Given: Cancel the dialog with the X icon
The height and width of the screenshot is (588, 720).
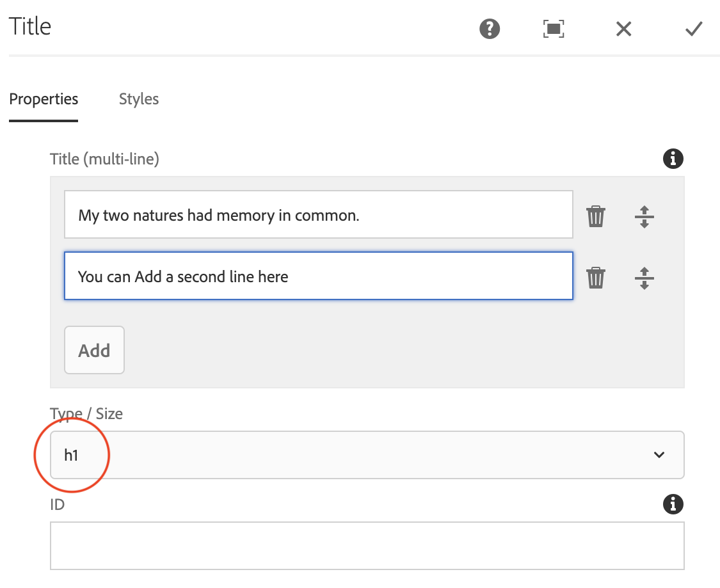Looking at the screenshot, I should pos(623,29).
